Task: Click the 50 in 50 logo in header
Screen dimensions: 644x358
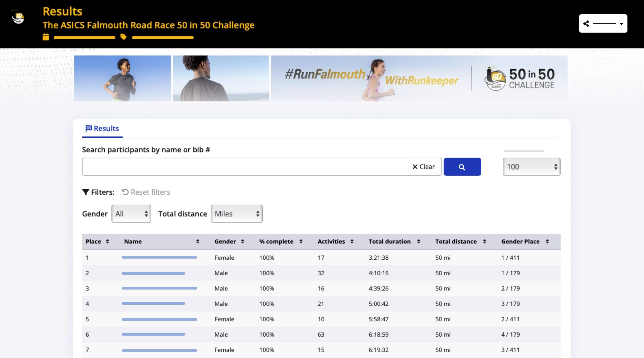Action: (18, 18)
